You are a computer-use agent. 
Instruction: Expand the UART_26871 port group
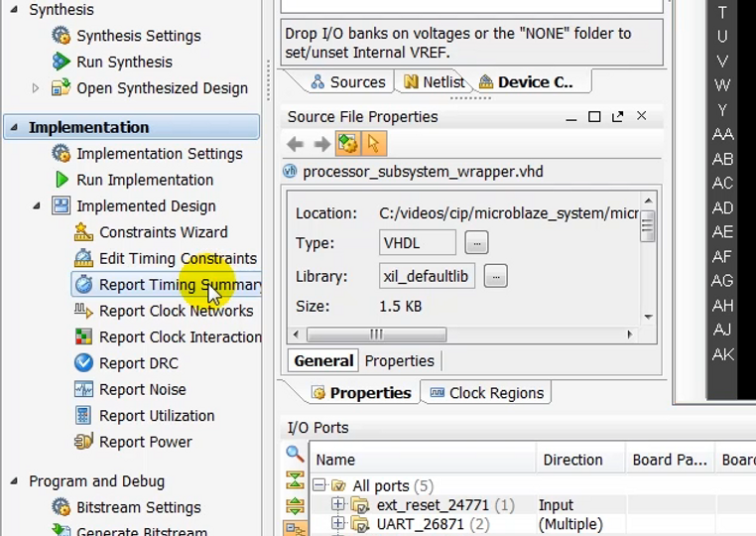338,523
